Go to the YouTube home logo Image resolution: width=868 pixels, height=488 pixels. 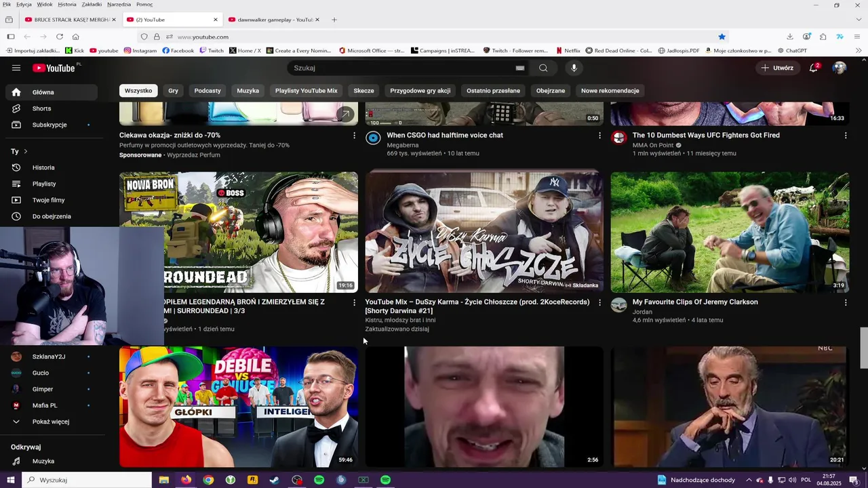point(54,68)
